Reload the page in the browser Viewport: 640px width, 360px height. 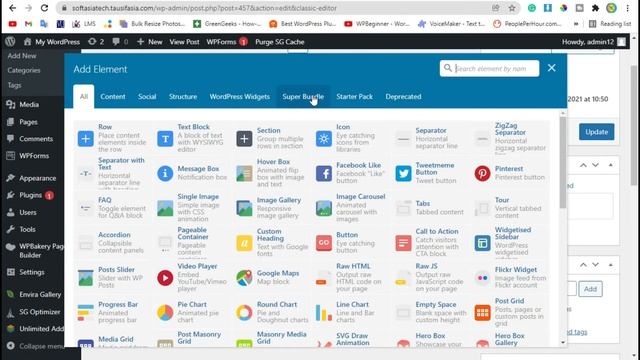(x=44, y=8)
